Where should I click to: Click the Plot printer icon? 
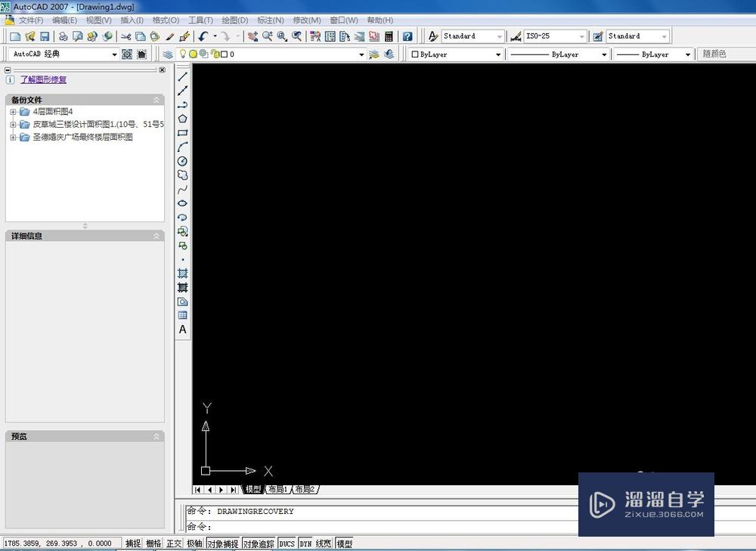pos(63,36)
